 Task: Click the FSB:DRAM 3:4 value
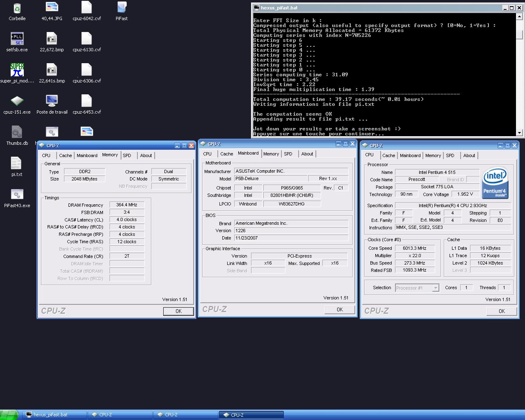(x=127, y=212)
